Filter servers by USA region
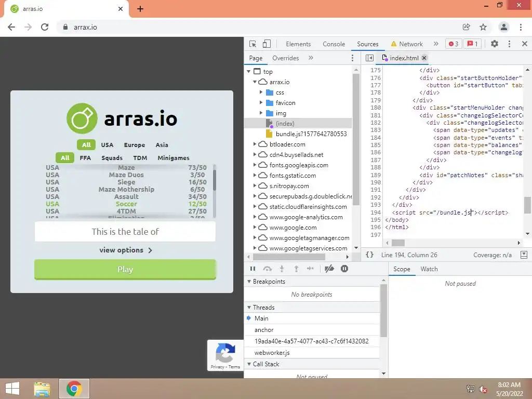The image size is (532, 399). pyautogui.click(x=107, y=145)
